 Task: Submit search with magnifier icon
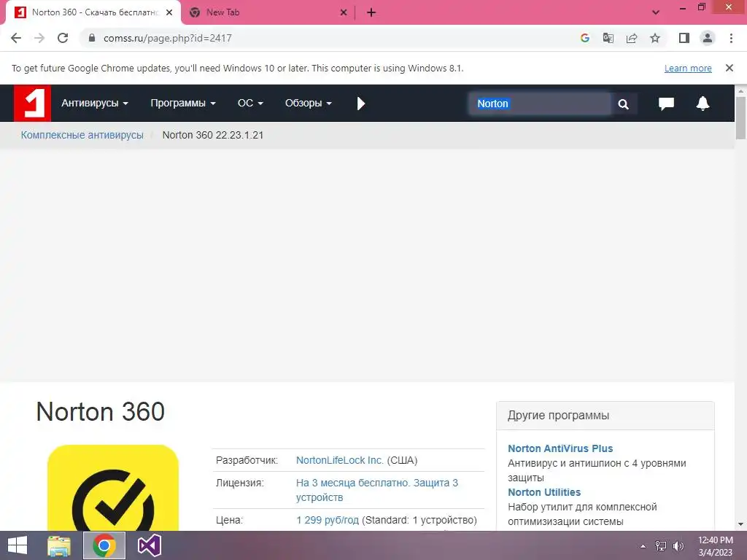point(623,104)
